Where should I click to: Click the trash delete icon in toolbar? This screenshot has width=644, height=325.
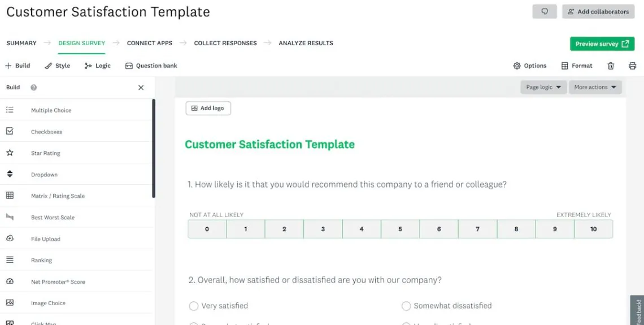pyautogui.click(x=611, y=66)
